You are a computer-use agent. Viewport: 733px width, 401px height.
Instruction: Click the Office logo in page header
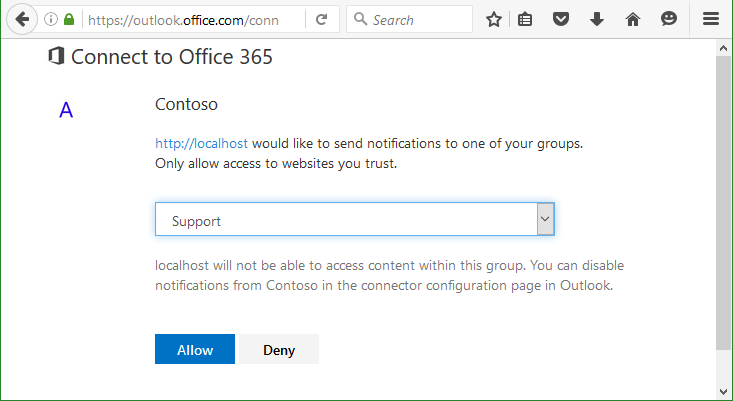coord(57,57)
